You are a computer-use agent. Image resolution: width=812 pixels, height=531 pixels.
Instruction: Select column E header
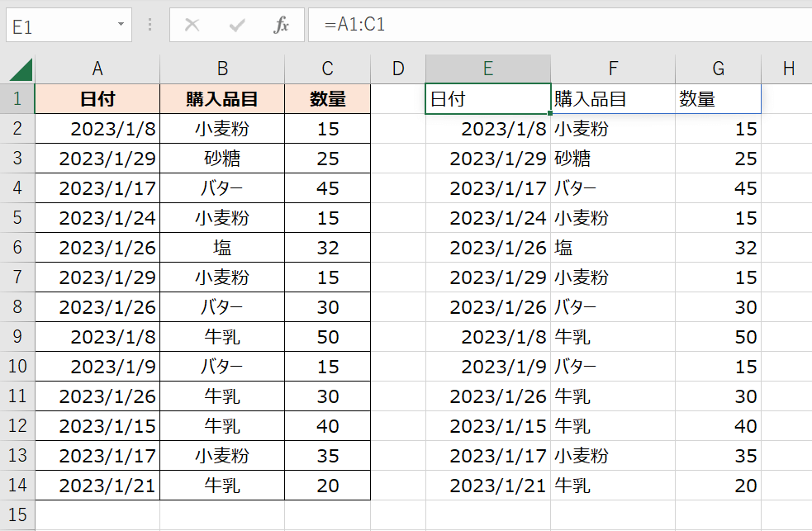488,69
